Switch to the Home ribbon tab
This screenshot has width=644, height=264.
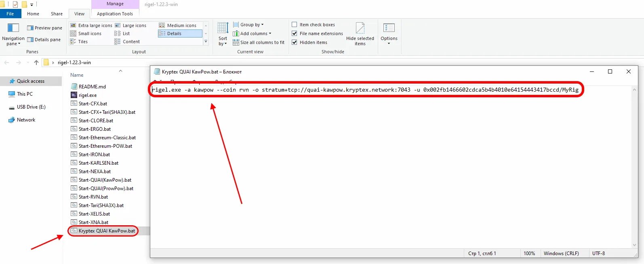tap(33, 14)
